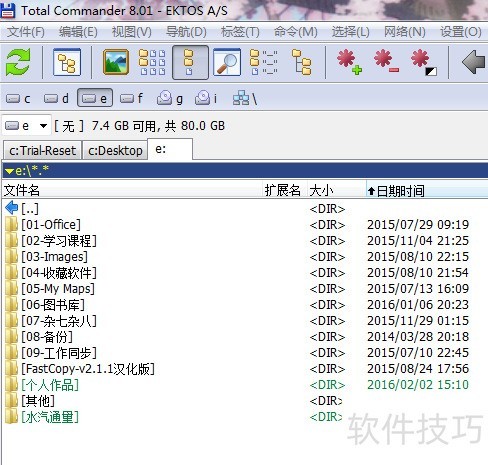Select the e: tab
488x465 pixels.
[170, 149]
